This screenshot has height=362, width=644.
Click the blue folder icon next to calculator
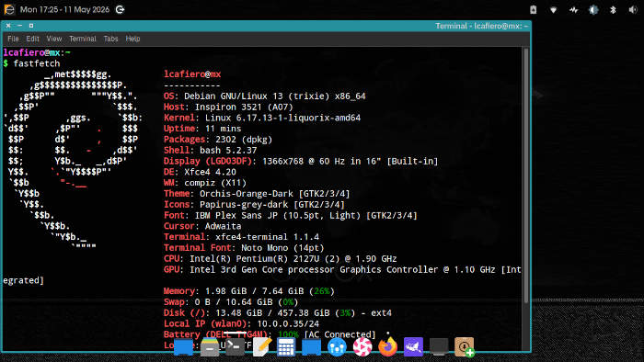[x=311, y=347]
